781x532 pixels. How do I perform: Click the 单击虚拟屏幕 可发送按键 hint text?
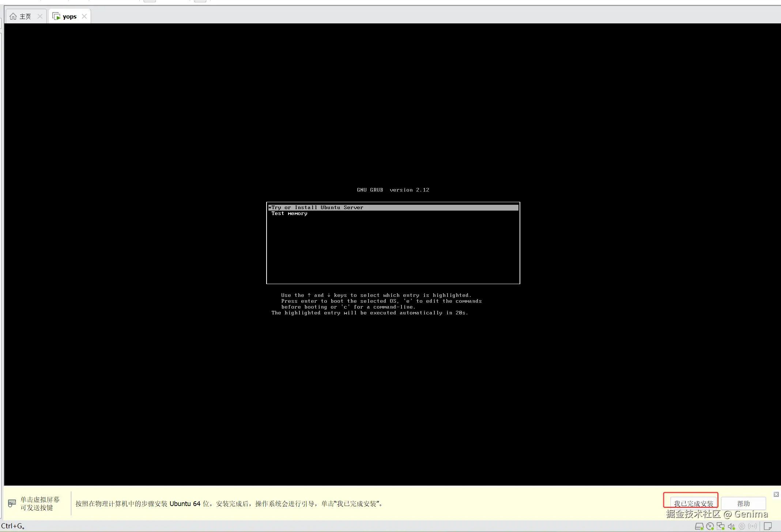40,503
